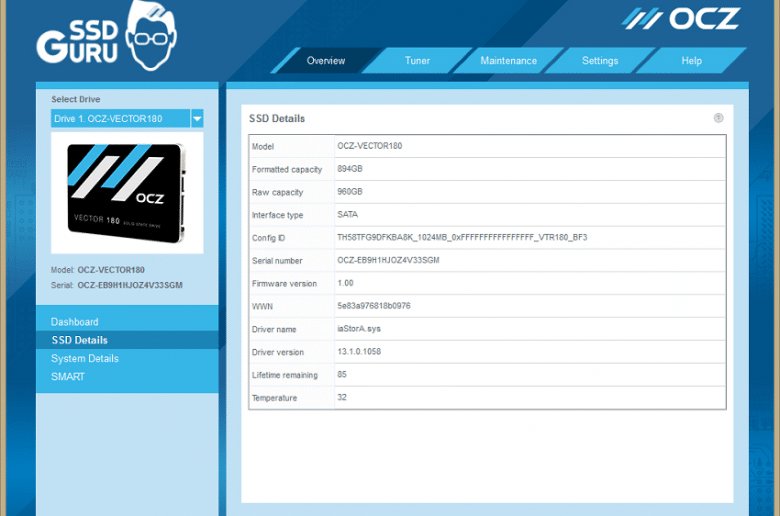
Task: Click the Driver name value iaStorA.sys
Action: point(359,329)
